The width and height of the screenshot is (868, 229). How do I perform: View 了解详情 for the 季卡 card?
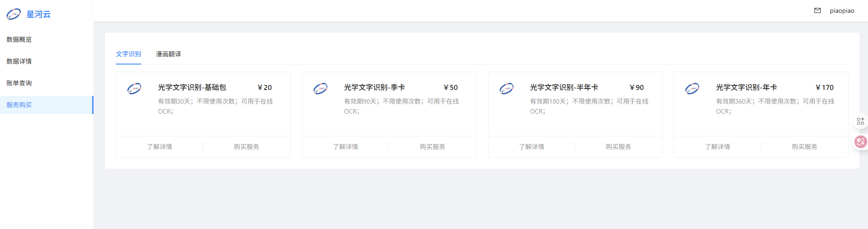click(345, 147)
